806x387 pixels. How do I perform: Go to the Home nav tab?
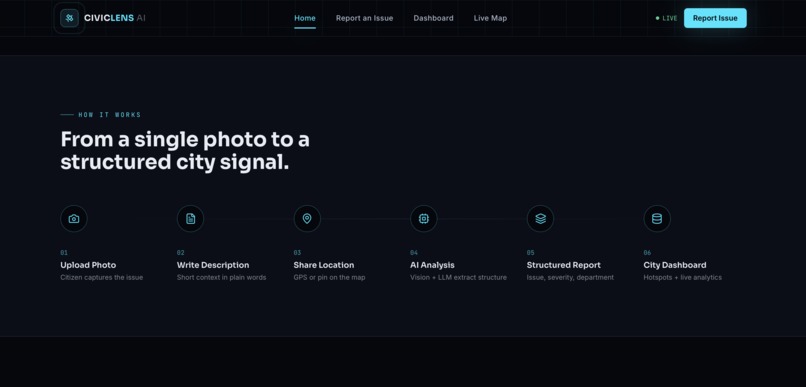tap(305, 18)
